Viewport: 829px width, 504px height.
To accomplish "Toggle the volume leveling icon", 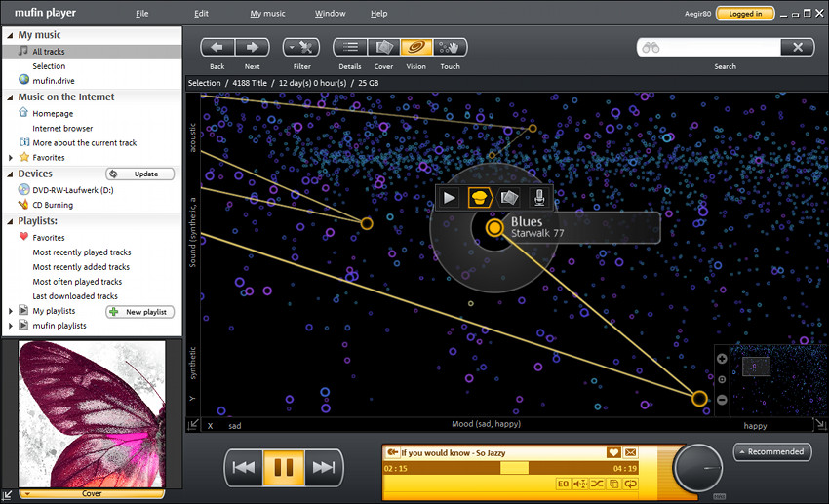I will pyautogui.click(x=580, y=484).
